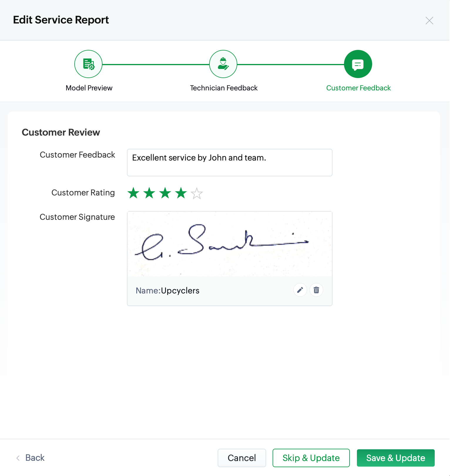Delete the customer signature with trash icon
This screenshot has width=450, height=476.
point(316,290)
